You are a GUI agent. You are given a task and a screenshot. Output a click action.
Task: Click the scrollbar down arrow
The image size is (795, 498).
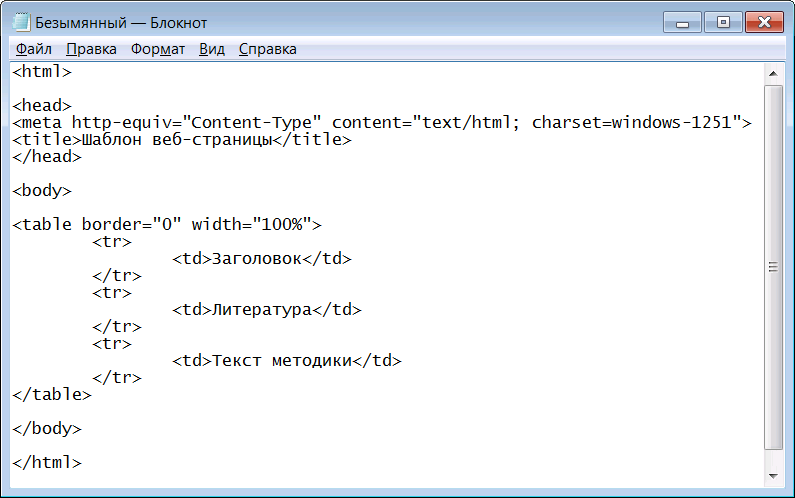click(x=773, y=476)
